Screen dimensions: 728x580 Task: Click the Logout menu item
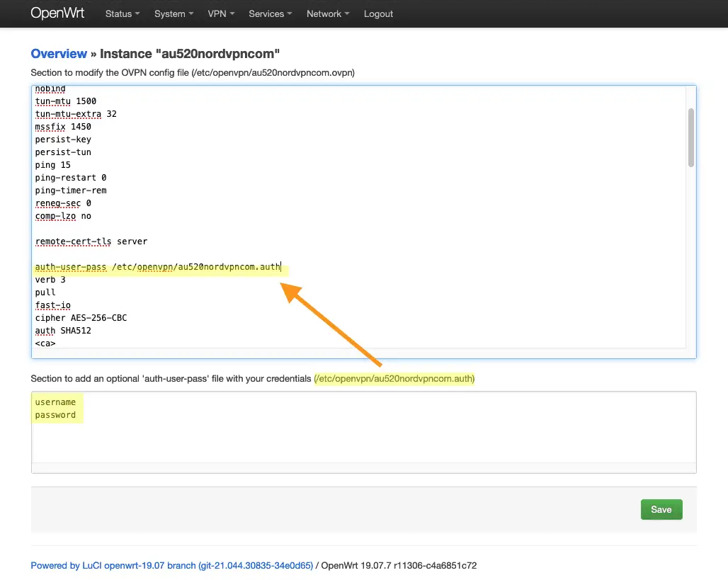click(x=378, y=13)
